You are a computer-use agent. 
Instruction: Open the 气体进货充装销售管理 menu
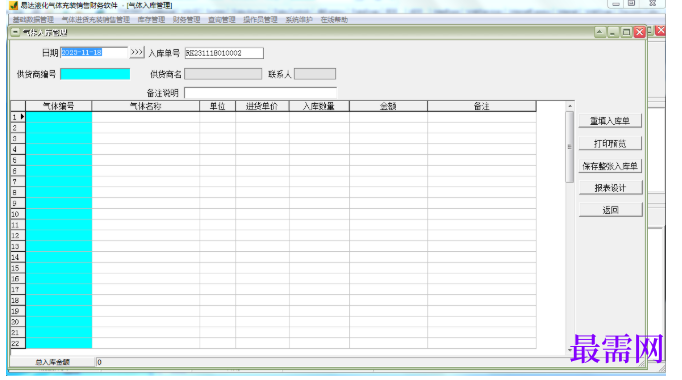(x=96, y=20)
